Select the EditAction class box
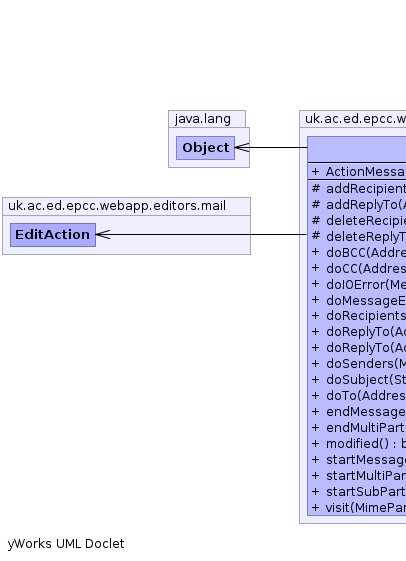The image size is (406, 561). [x=53, y=235]
